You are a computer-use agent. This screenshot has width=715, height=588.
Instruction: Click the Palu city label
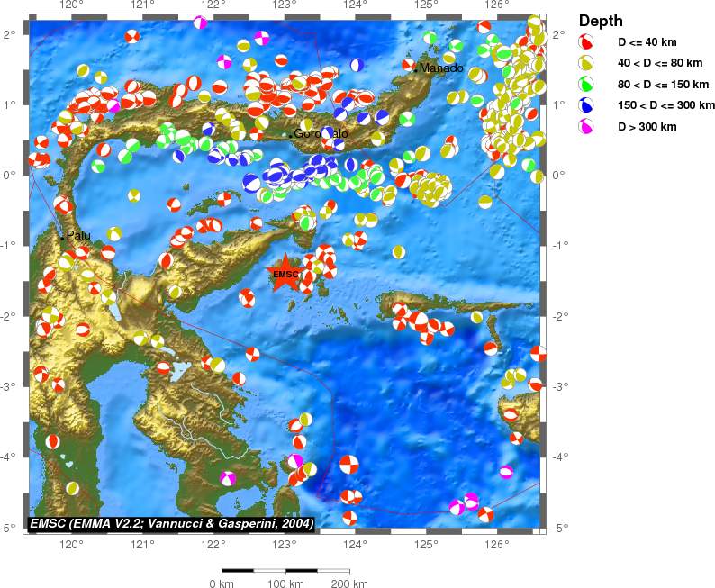click(x=79, y=235)
